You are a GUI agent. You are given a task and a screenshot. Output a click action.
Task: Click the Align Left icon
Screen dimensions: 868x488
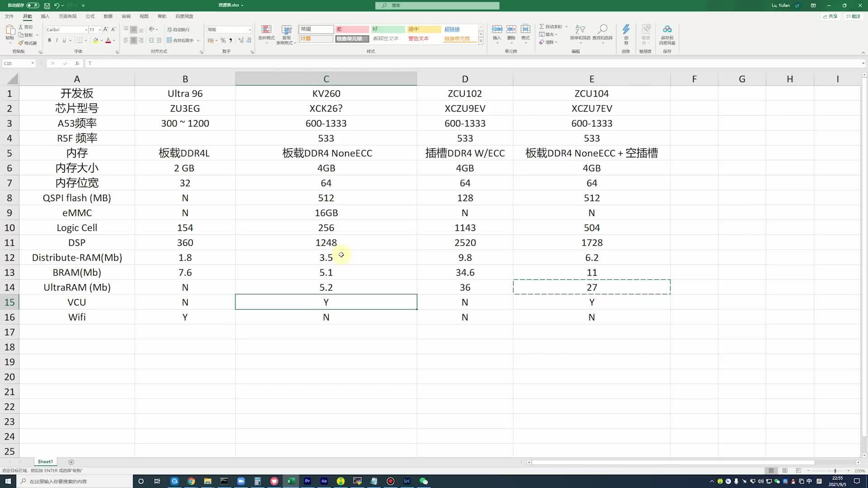click(126, 40)
